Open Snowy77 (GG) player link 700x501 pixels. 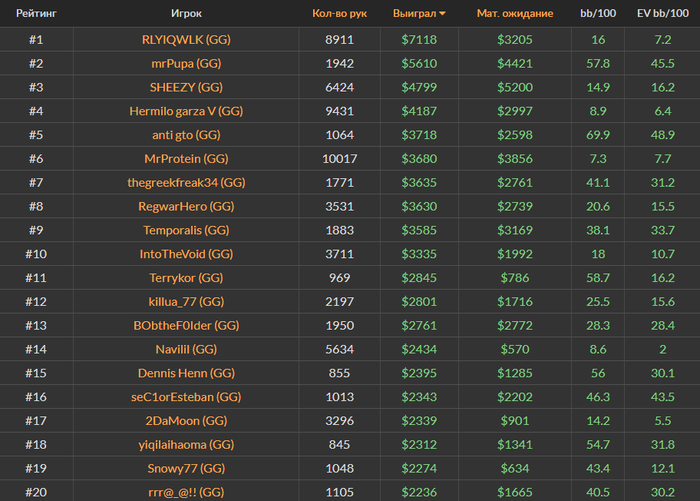(x=186, y=468)
